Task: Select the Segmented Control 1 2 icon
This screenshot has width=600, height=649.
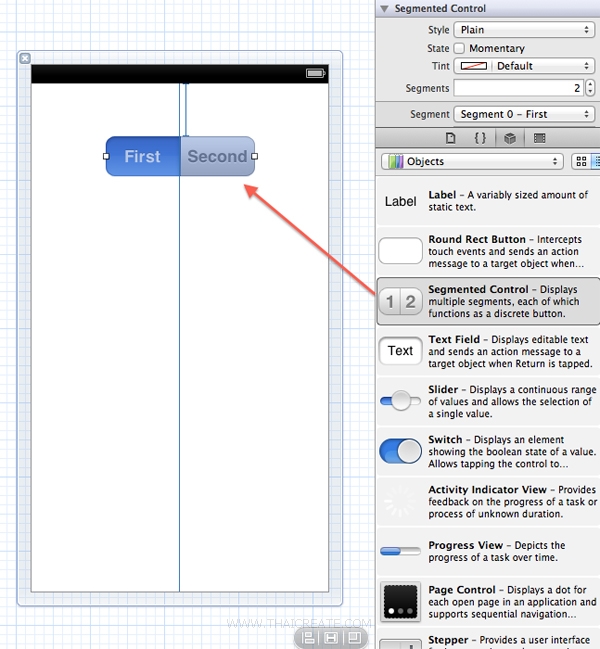Action: pyautogui.click(x=401, y=301)
